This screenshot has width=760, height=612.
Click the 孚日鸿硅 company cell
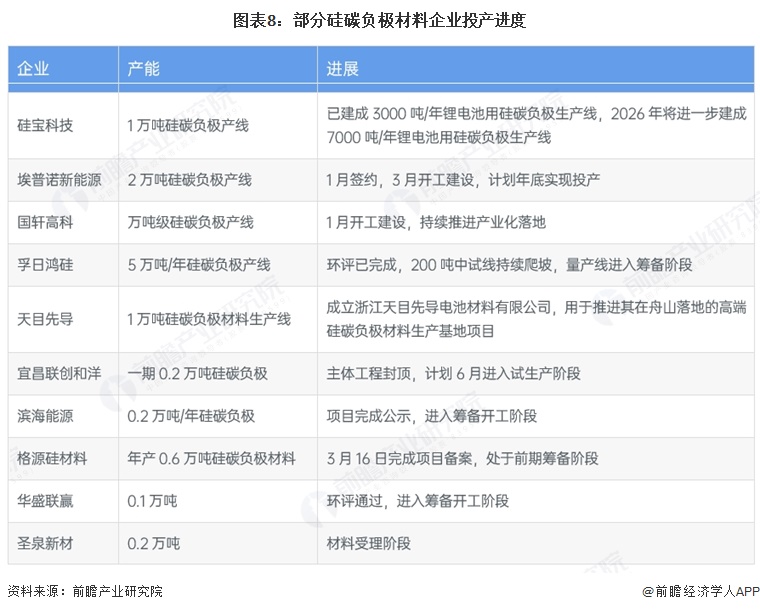click(63, 265)
